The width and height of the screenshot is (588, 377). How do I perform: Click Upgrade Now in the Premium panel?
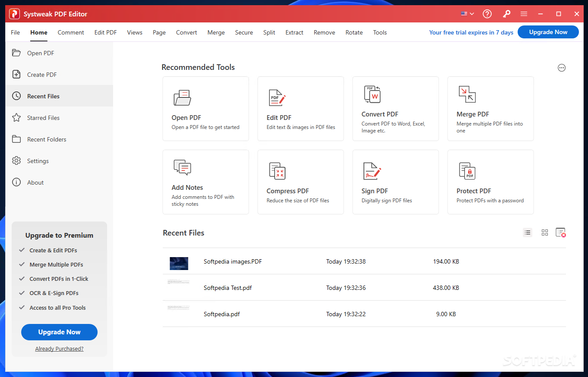click(x=59, y=332)
